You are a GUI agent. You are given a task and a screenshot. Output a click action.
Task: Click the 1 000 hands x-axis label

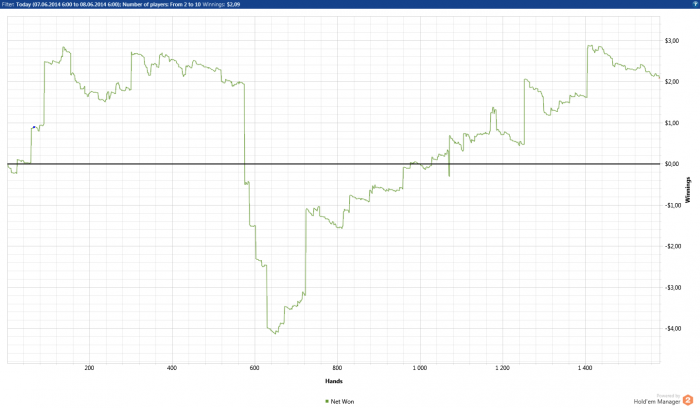pyautogui.click(x=420, y=368)
